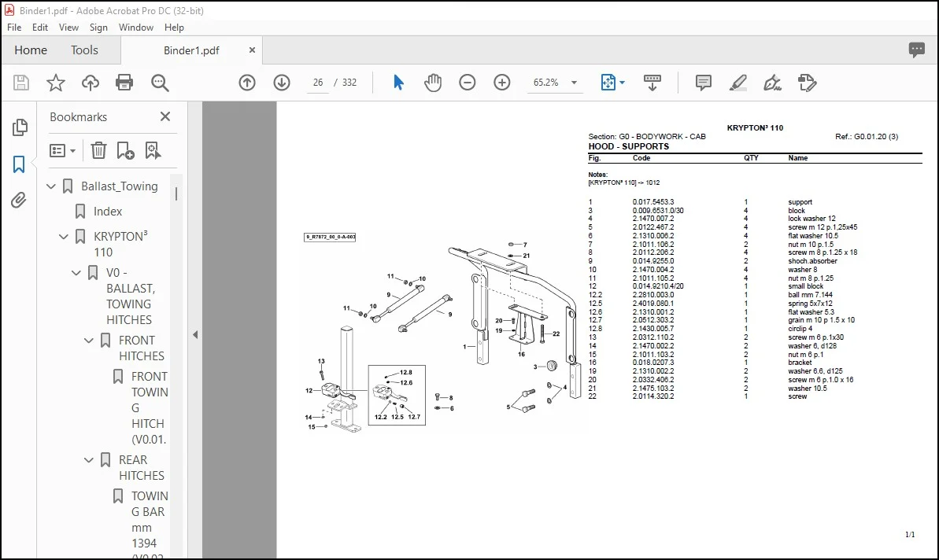939x560 pixels.
Task: Collapse the V0 - BALLAST, TOWING HITCHES node
Action: pyautogui.click(x=76, y=273)
